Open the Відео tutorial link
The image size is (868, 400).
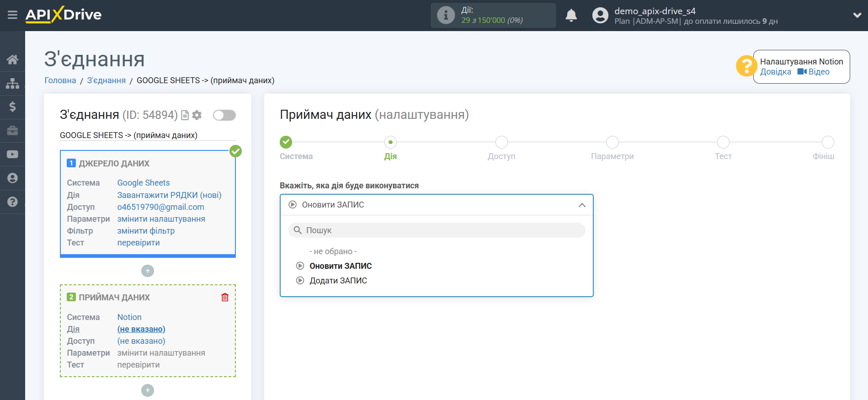tap(813, 72)
